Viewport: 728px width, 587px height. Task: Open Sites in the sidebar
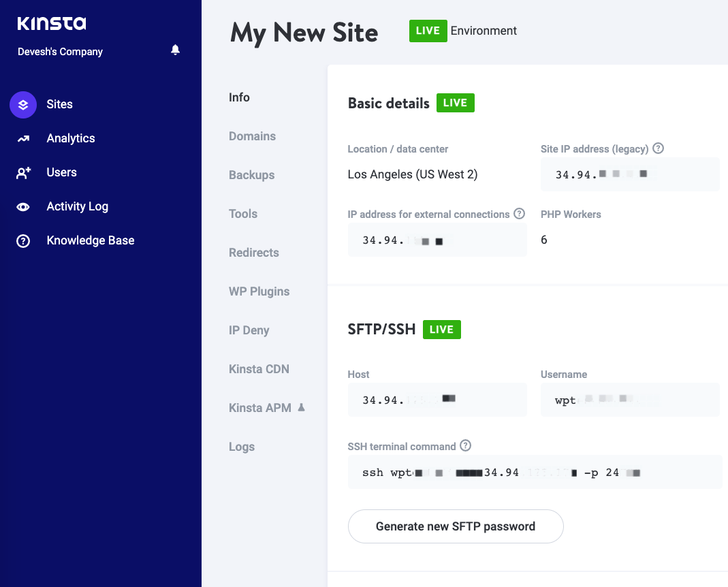click(59, 104)
